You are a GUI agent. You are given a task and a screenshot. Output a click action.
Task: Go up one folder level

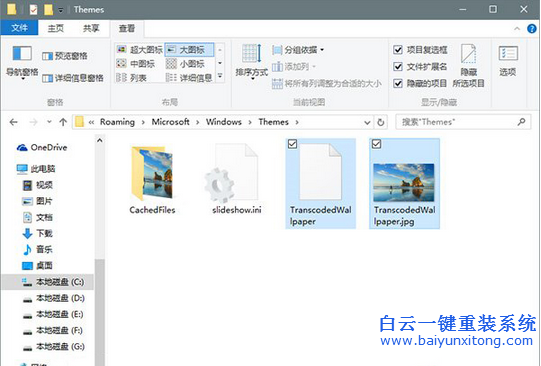[x=63, y=122]
